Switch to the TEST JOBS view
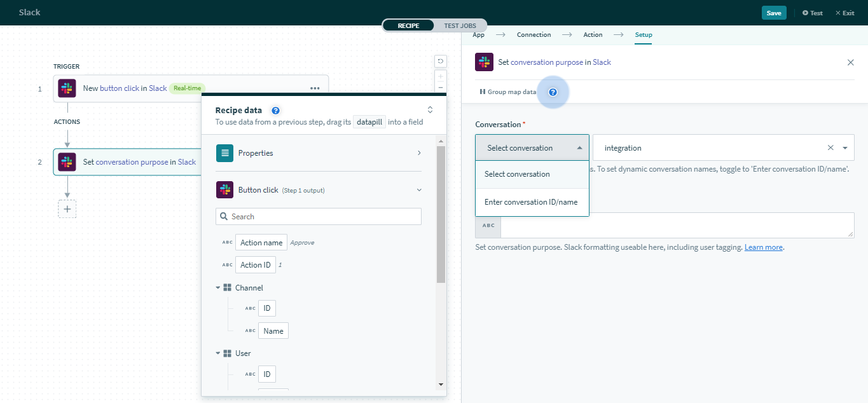Image resolution: width=868 pixels, height=403 pixels. tap(460, 25)
